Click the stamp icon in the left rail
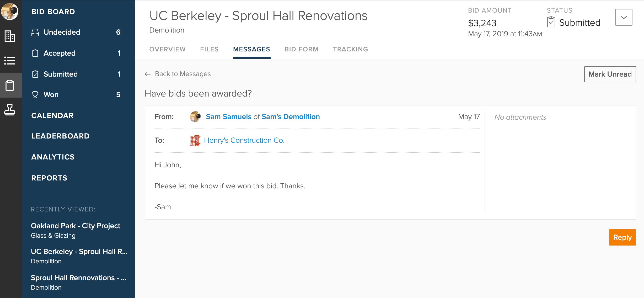 (10, 110)
